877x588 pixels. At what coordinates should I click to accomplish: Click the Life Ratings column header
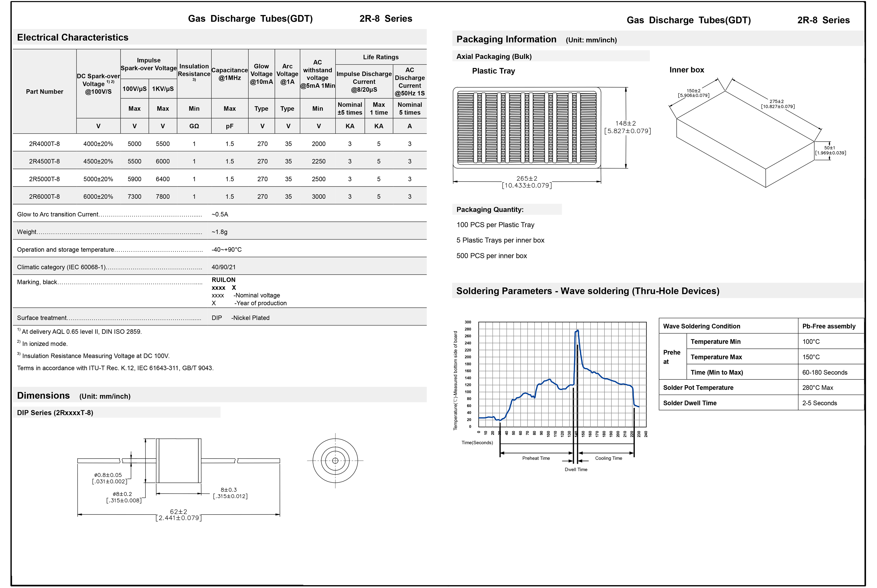coord(380,57)
